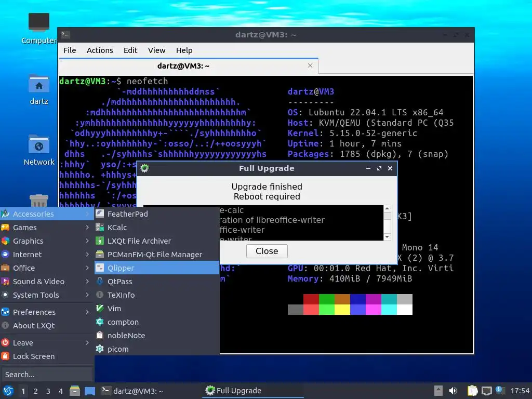This screenshot has width=532, height=399.
Task: Select Lock Screen in the start menu
Action: [x=47, y=356]
